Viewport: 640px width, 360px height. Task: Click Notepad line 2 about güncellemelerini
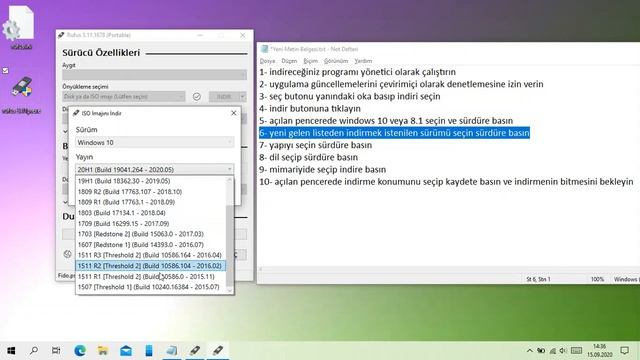coord(401,84)
